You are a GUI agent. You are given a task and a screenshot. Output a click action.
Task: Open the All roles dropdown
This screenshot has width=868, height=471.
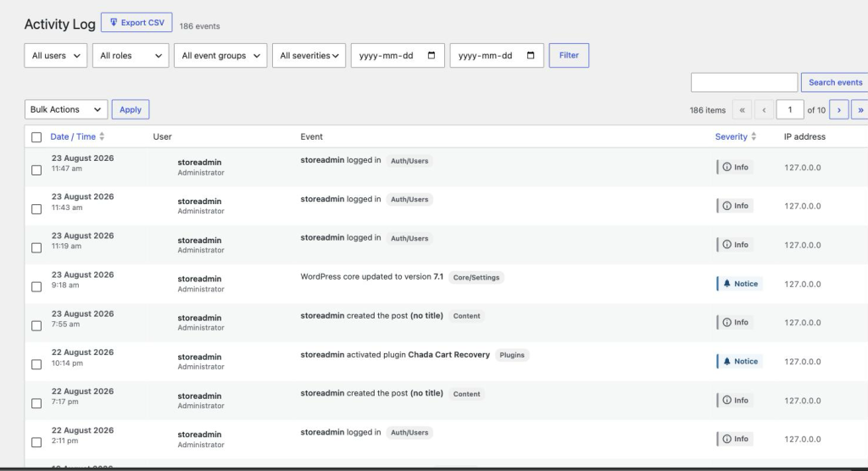(x=131, y=55)
